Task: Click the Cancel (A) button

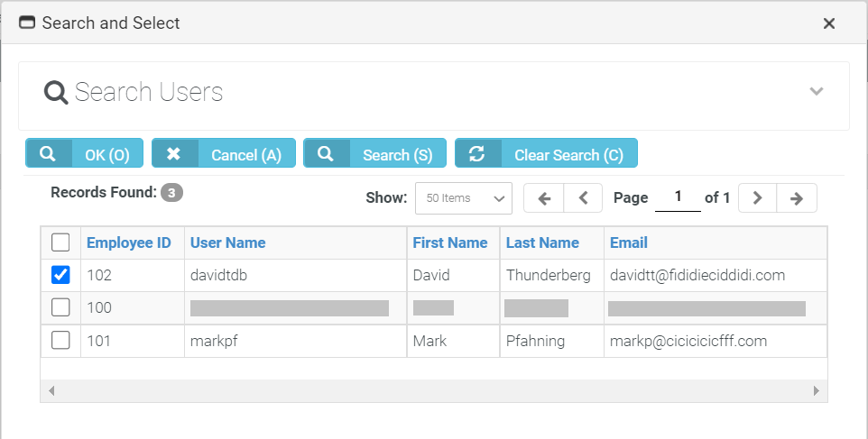Action: point(224,153)
